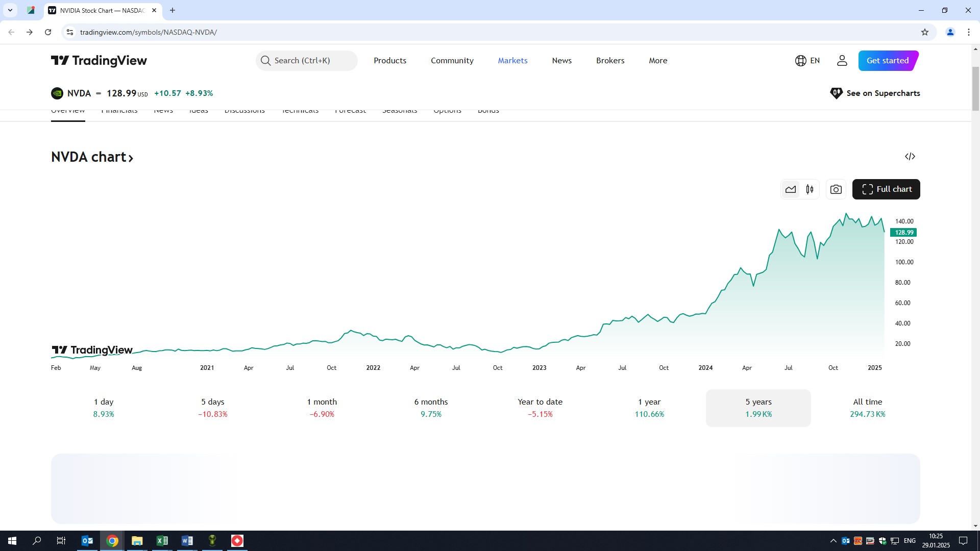This screenshot has height=551, width=980.
Task: Switch to area chart style icon
Action: (791, 189)
